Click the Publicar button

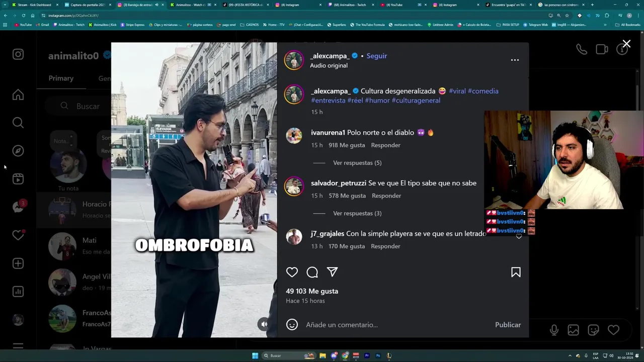tap(508, 325)
